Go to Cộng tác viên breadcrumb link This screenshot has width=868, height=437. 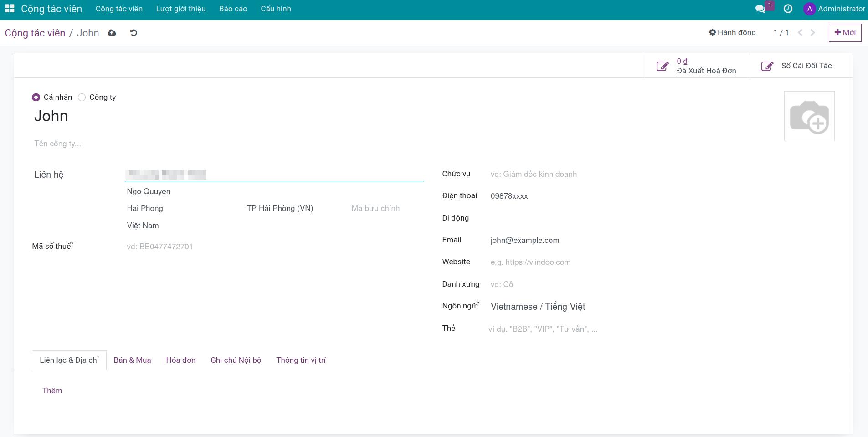tap(35, 33)
